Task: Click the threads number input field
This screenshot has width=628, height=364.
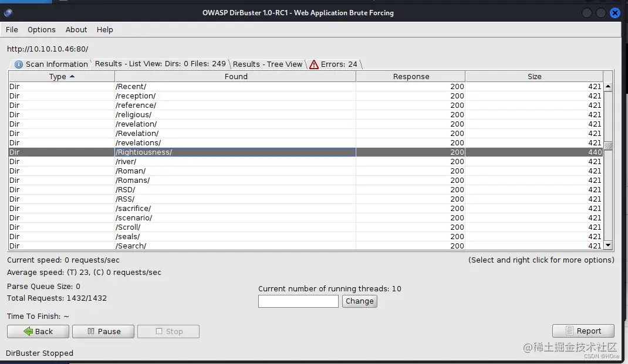Action: click(298, 301)
